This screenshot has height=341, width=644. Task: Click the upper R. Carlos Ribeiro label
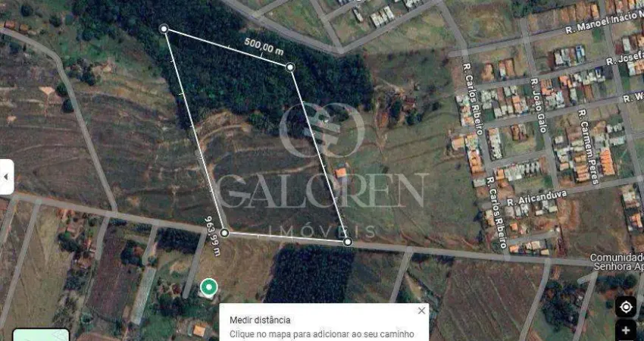pos(472,99)
